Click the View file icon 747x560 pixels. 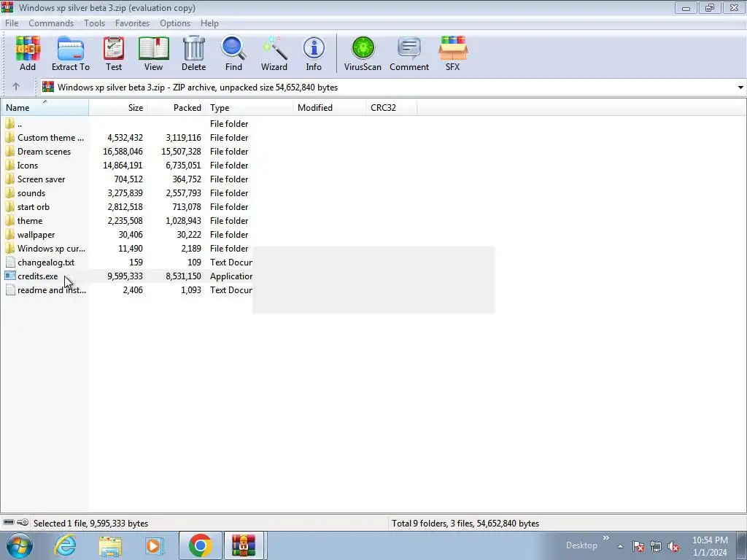click(153, 53)
